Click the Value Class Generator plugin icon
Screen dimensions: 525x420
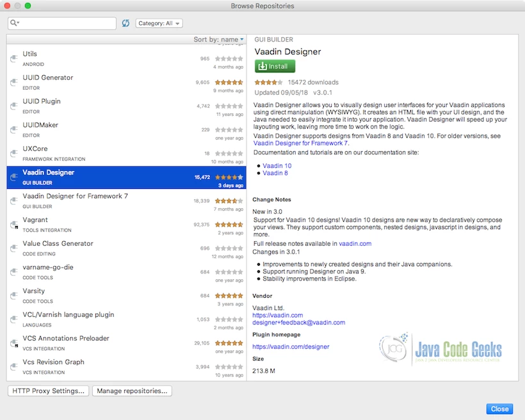click(x=13, y=248)
